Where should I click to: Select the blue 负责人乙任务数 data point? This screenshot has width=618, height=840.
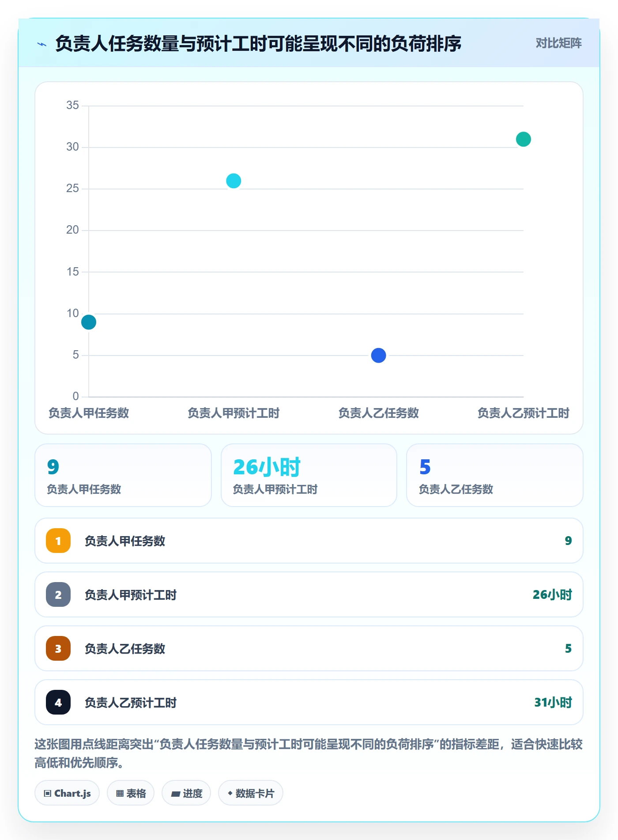[x=378, y=355]
